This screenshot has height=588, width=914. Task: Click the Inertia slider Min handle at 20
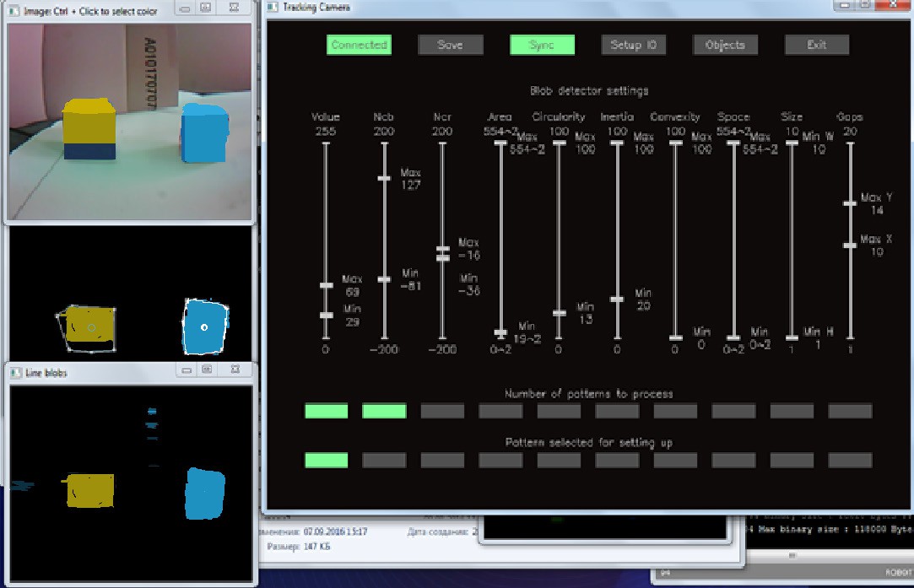point(617,299)
